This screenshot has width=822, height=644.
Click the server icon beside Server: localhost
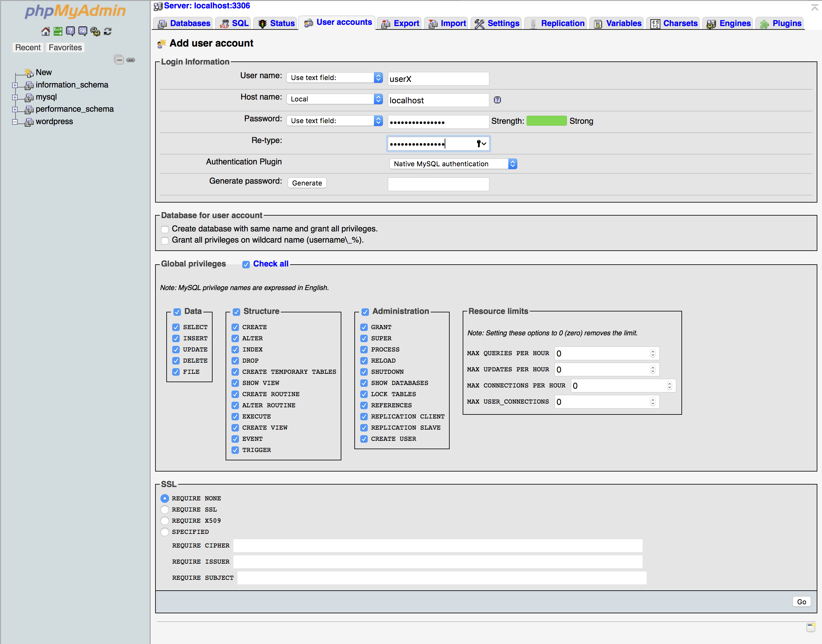pos(158,6)
